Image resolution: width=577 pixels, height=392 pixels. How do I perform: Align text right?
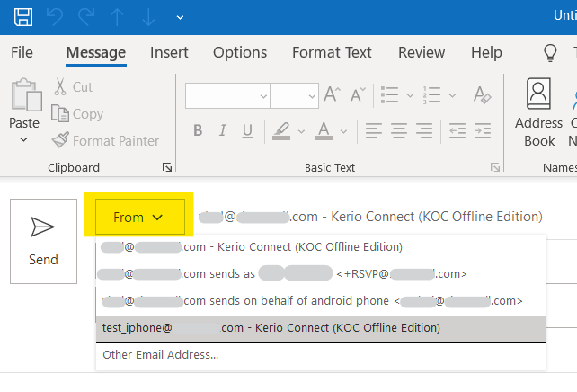click(424, 130)
